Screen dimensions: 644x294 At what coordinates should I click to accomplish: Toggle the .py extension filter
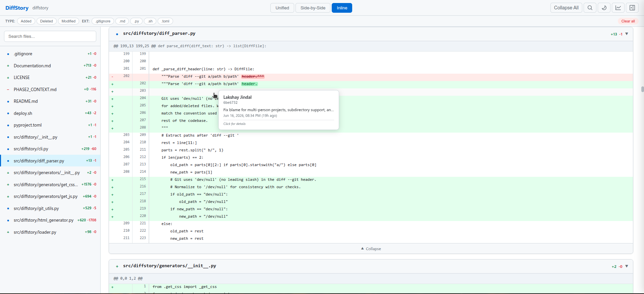tap(137, 21)
